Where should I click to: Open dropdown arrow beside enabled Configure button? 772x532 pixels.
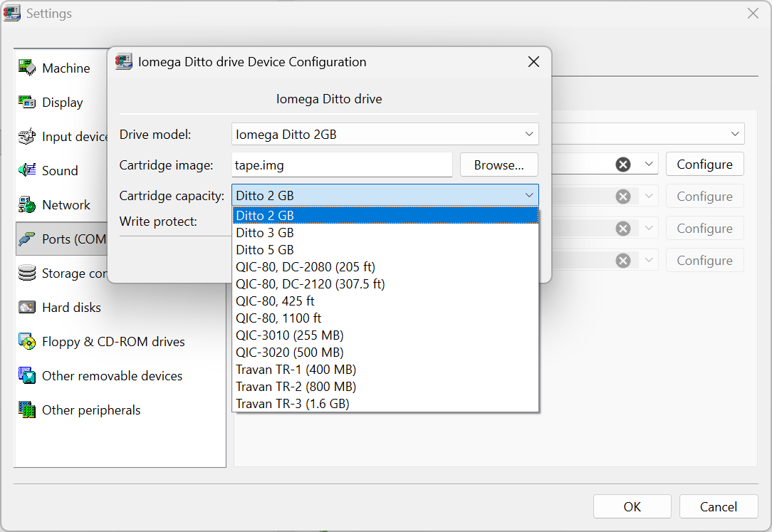pyautogui.click(x=648, y=164)
